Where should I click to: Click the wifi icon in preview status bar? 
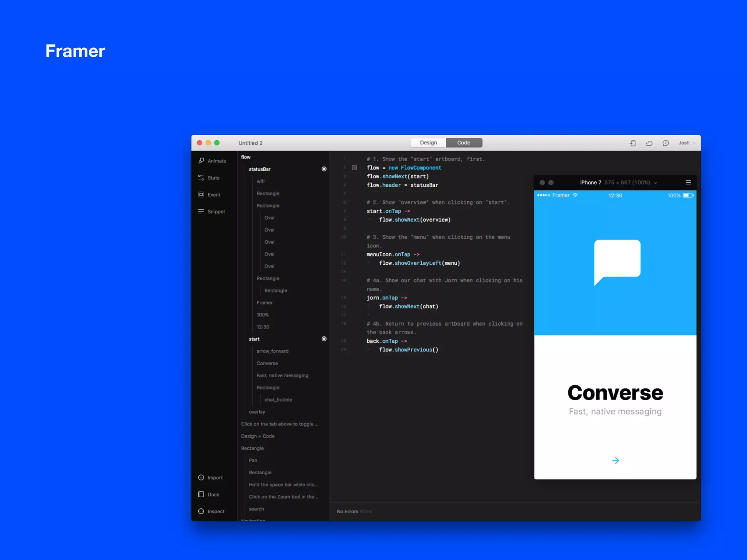click(575, 195)
